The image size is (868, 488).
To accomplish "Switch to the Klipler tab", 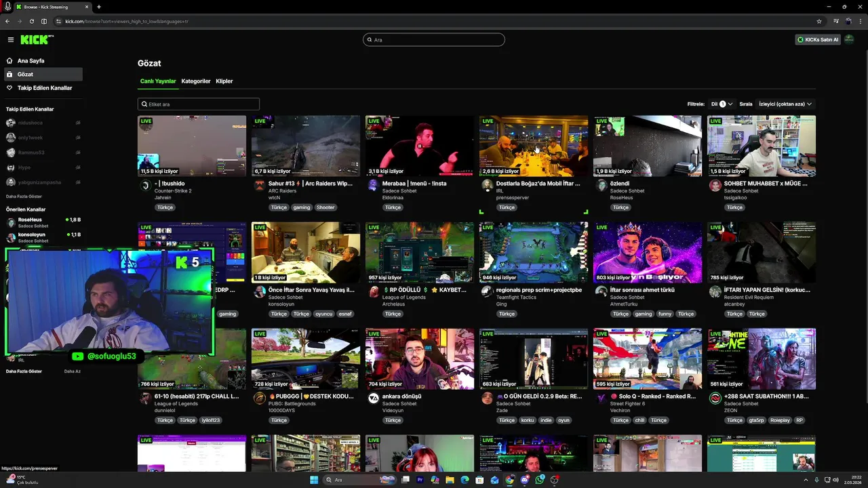I will (x=224, y=81).
